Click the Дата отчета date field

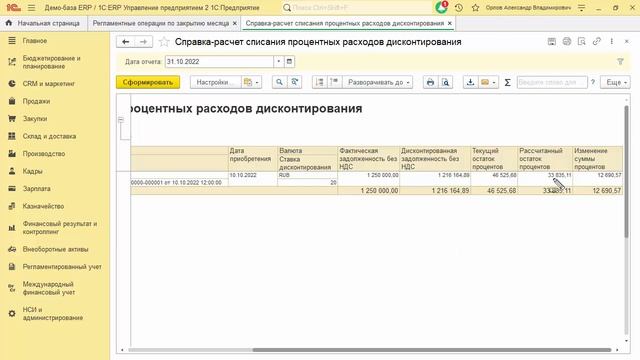[x=219, y=62]
